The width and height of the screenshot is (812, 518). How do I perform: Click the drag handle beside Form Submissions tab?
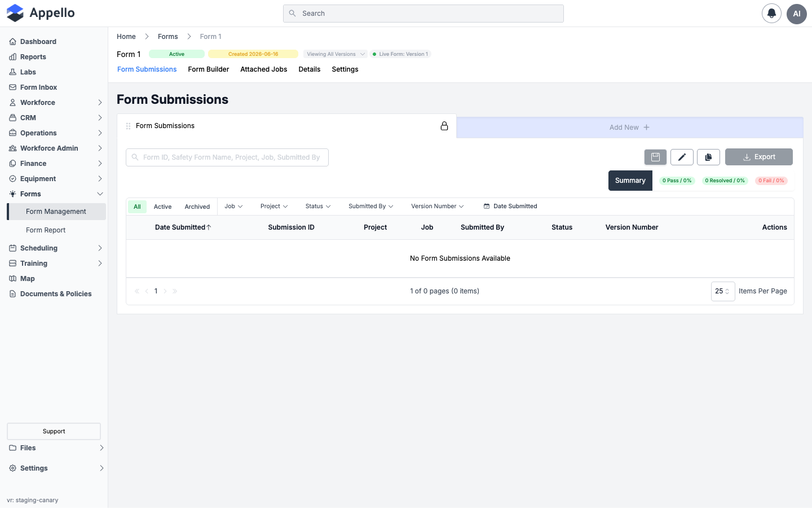click(128, 126)
